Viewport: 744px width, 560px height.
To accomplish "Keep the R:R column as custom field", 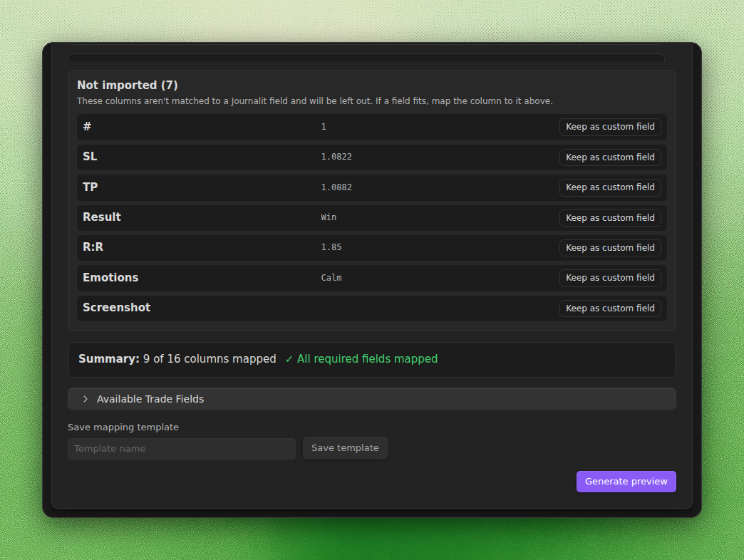I will click(x=610, y=247).
